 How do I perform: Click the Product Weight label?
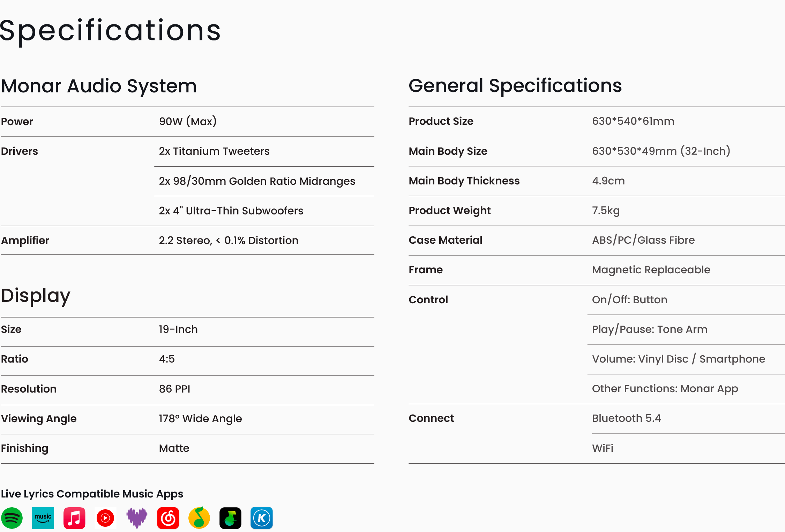(449, 211)
